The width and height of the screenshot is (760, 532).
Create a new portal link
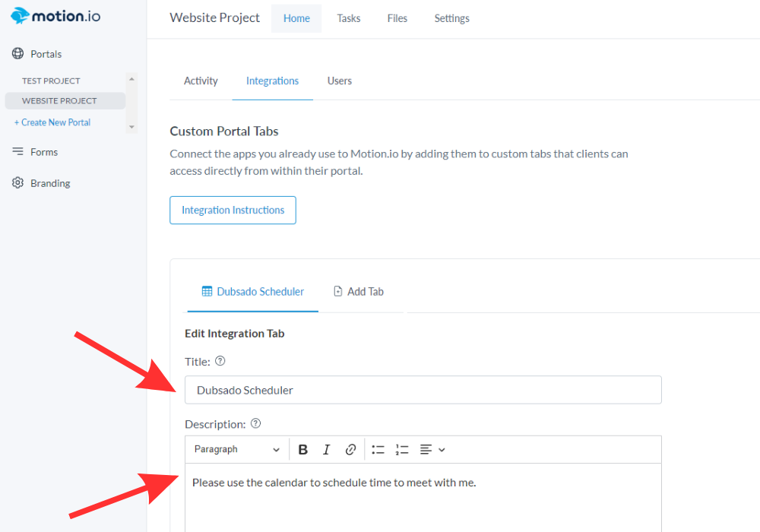[52, 122]
